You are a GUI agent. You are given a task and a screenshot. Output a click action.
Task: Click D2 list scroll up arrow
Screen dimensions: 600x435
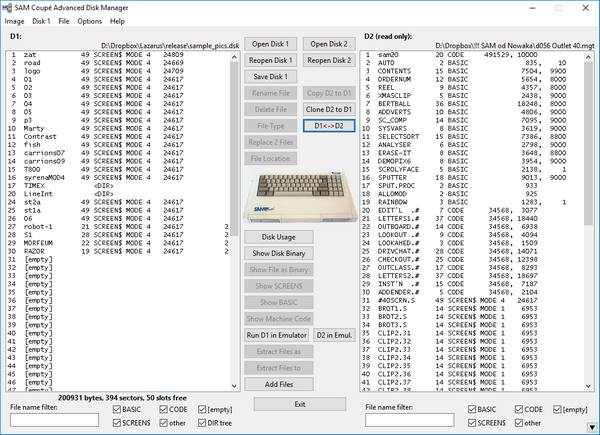[x=589, y=57]
